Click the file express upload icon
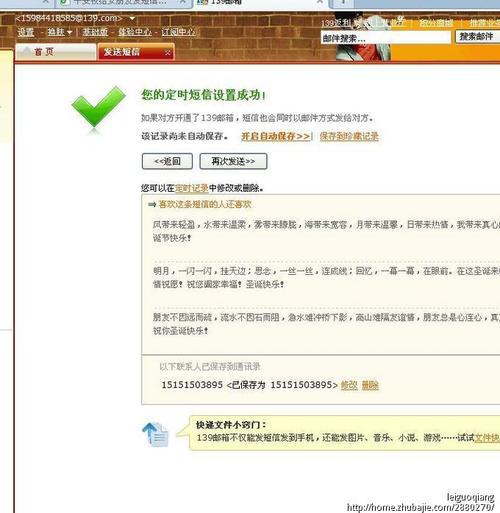This screenshot has height=513, width=500. [x=155, y=435]
